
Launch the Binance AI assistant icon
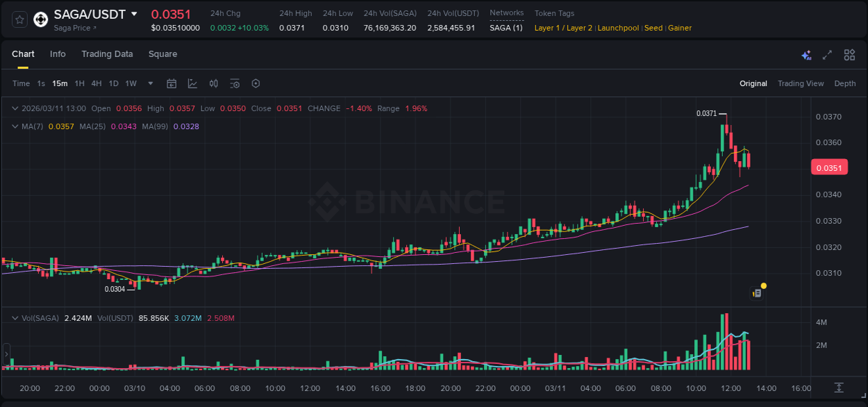tap(806, 54)
